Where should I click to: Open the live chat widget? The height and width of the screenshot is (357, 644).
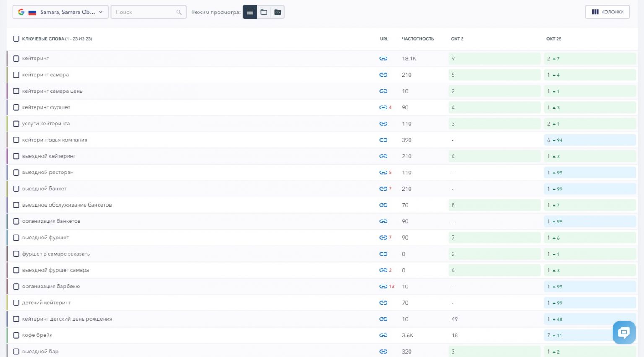coord(624,333)
